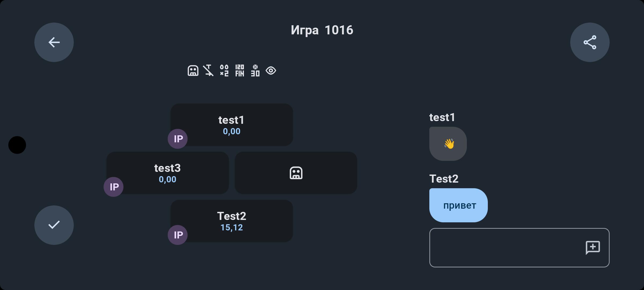Share game 1016 via share icon

(x=590, y=42)
